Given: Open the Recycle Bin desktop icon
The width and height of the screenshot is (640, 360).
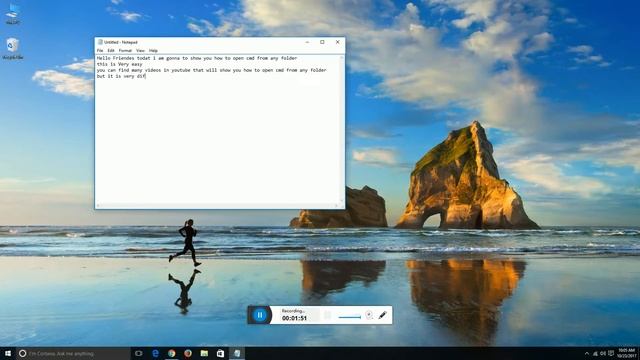Looking at the screenshot, I should click(13, 49).
